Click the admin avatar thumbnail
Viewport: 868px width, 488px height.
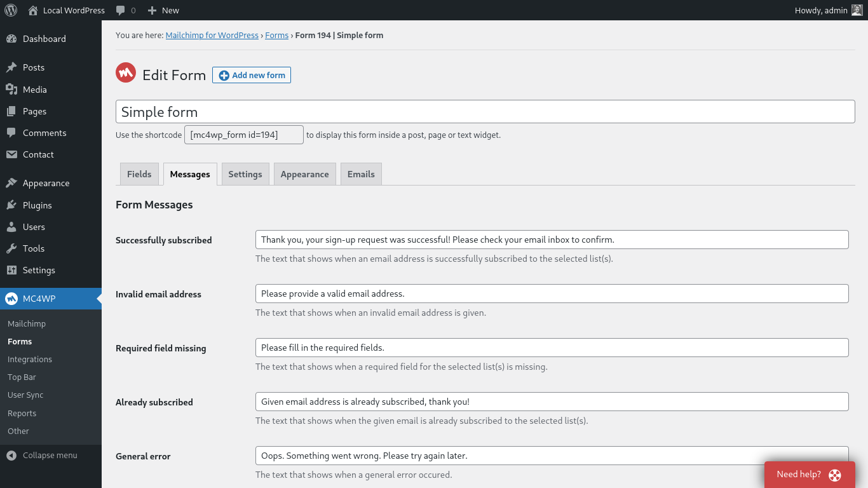[857, 10]
